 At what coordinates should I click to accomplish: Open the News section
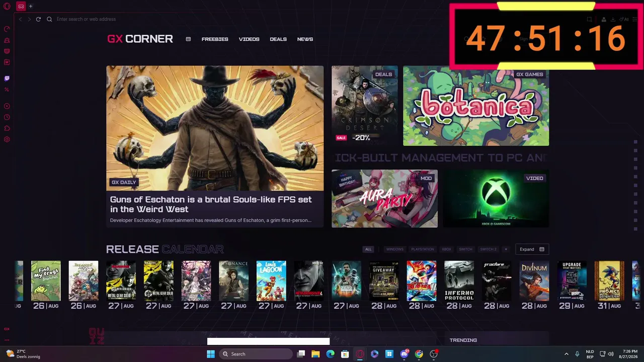pyautogui.click(x=305, y=39)
